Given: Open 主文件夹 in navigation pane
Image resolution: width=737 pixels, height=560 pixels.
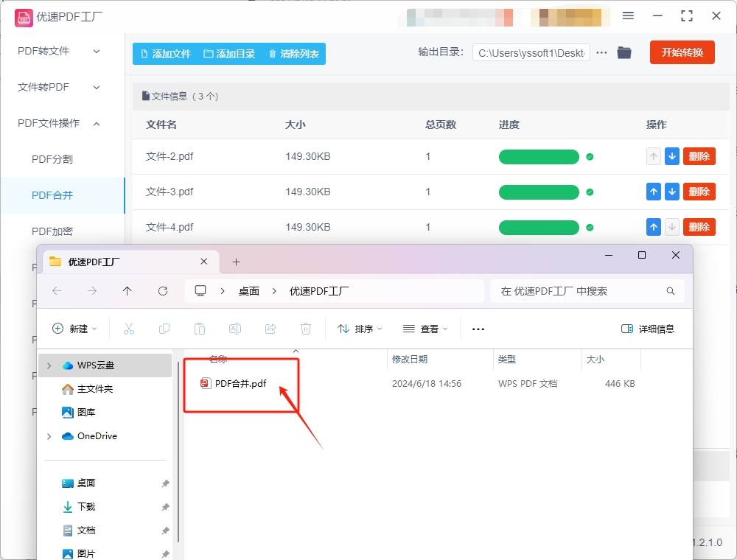Looking at the screenshot, I should 88,389.
